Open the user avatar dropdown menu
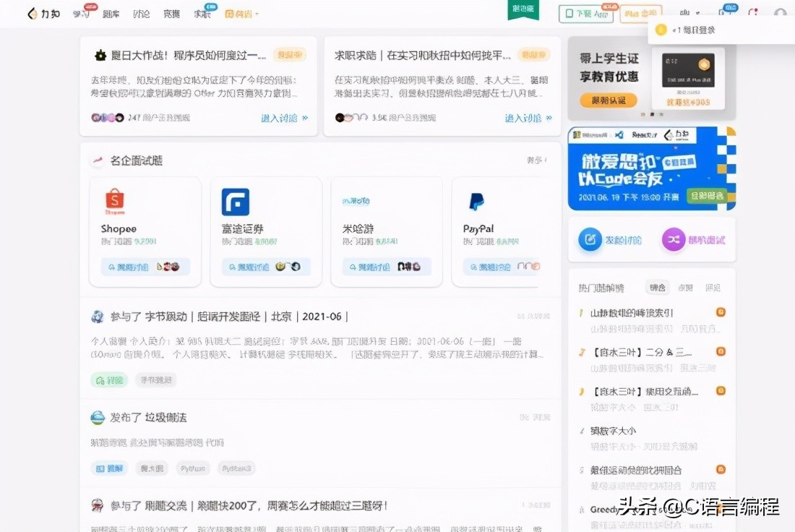The image size is (795, 532). click(781, 13)
